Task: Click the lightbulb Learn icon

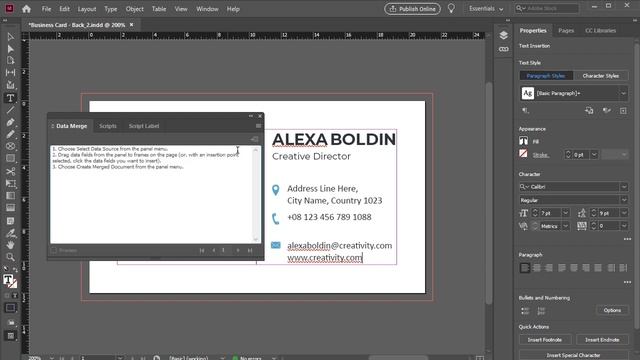Action: click(451, 9)
